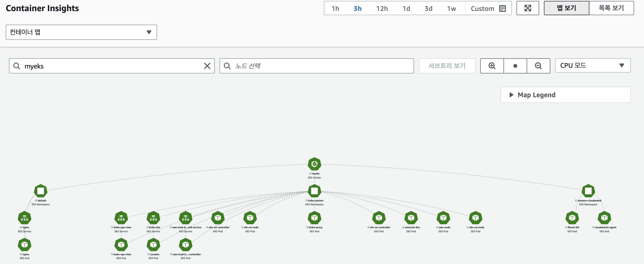Open the Custom time range picker
644x264 pixels.
488,9
